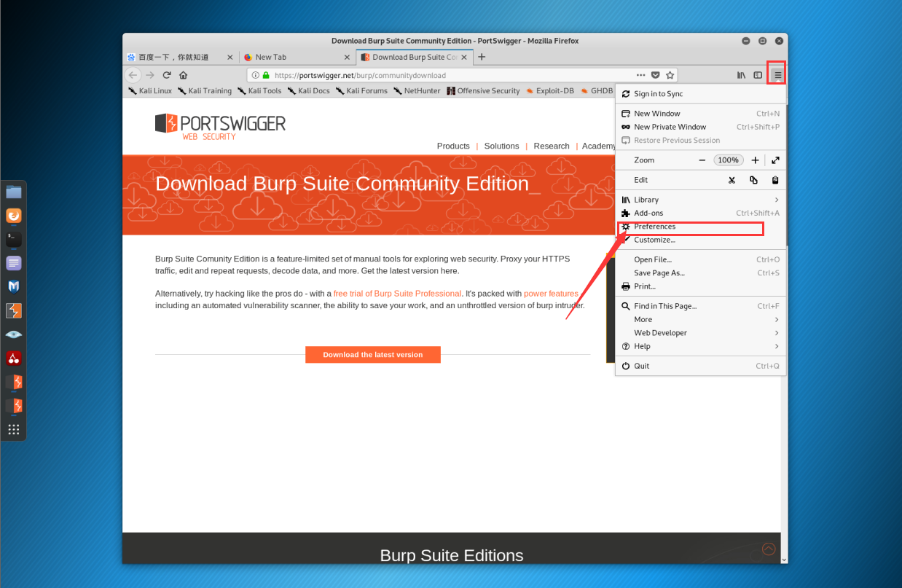The image size is (902, 588).
Task: Zoom in with the plus button
Action: coord(755,160)
